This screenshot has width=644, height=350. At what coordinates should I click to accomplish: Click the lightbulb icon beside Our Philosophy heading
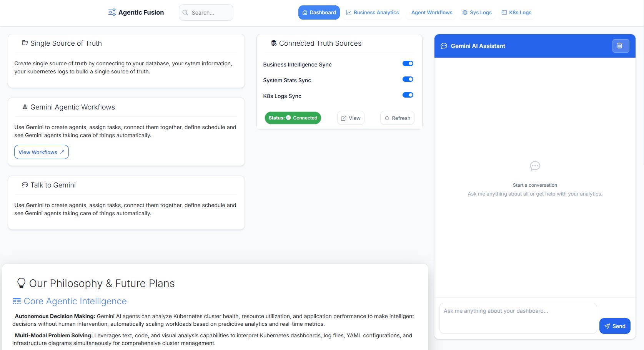[x=22, y=283]
